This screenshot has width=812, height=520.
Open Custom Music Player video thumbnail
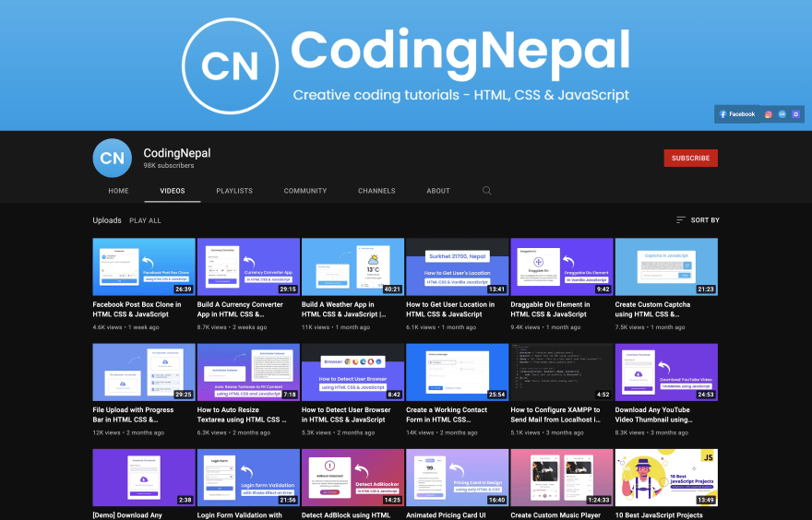click(x=562, y=478)
